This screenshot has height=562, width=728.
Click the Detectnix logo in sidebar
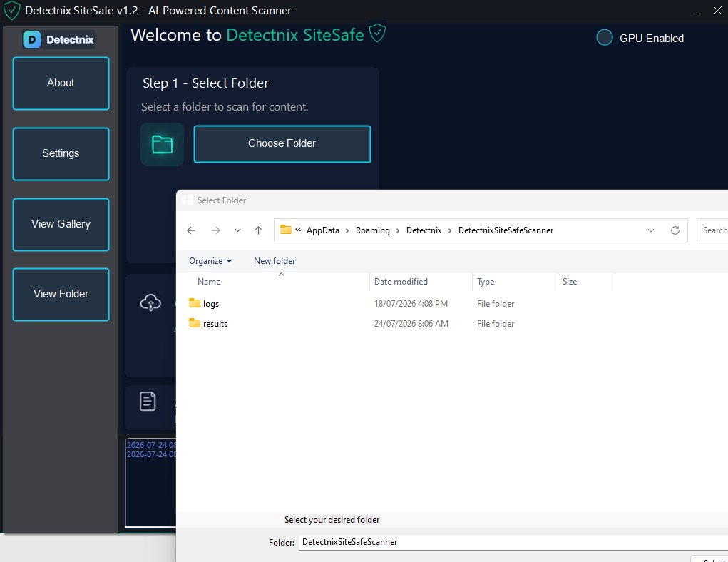pos(58,39)
